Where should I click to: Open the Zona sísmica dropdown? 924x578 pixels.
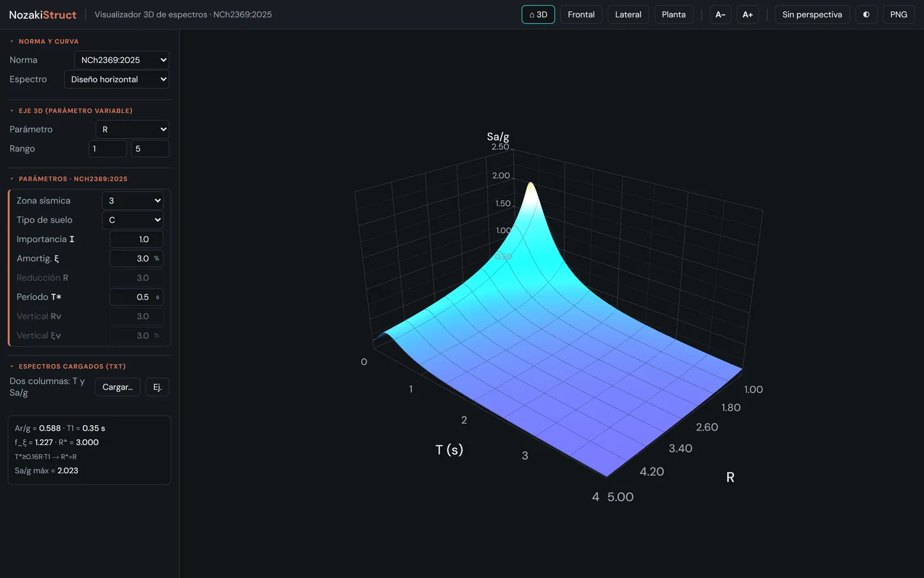[133, 200]
